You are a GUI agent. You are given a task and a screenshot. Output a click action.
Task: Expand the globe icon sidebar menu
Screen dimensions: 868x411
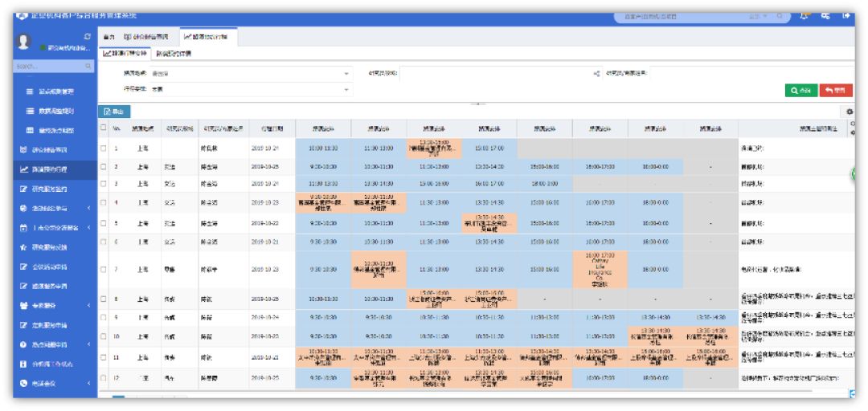point(55,208)
